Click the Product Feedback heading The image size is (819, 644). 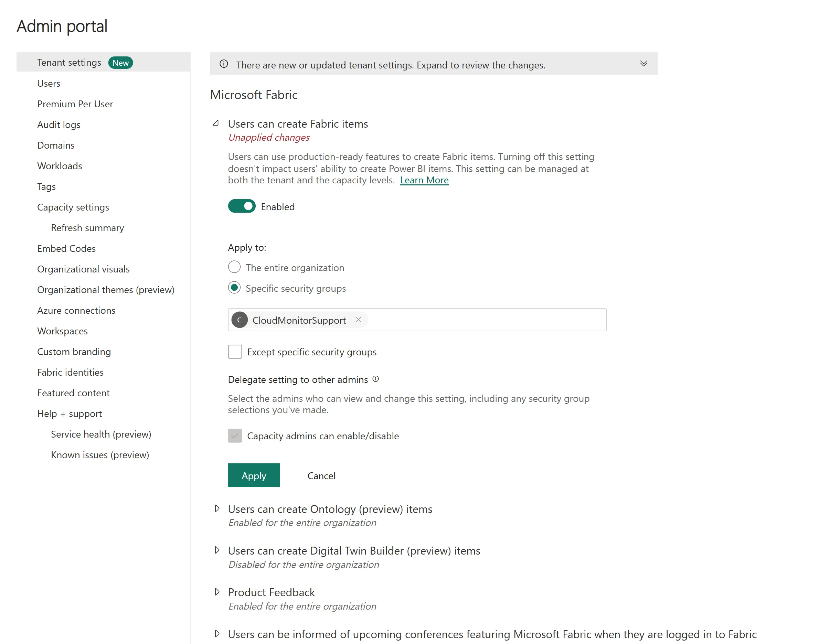tap(271, 592)
